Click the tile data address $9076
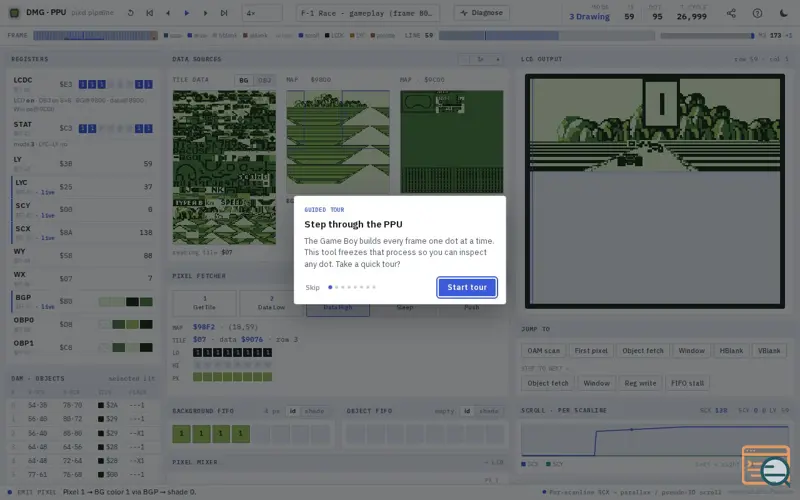800x500 pixels. [x=252, y=339]
